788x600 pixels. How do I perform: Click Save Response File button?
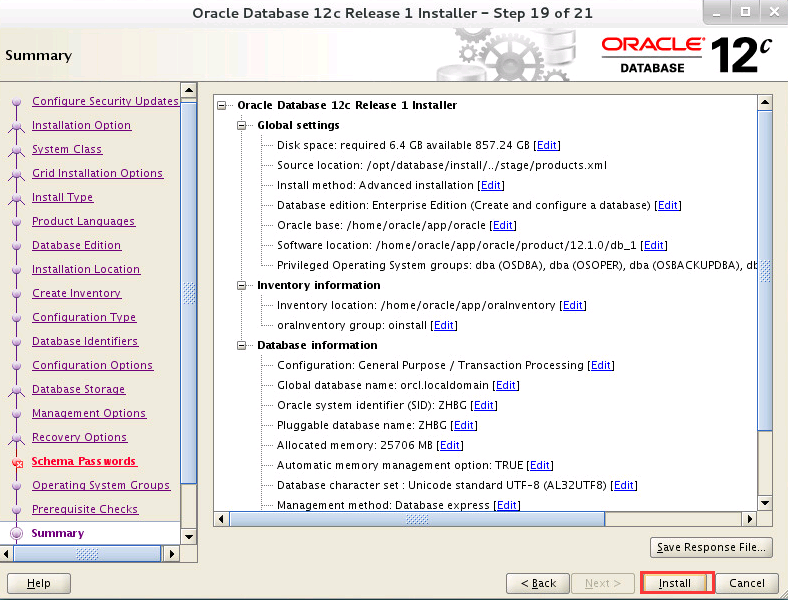pos(711,547)
